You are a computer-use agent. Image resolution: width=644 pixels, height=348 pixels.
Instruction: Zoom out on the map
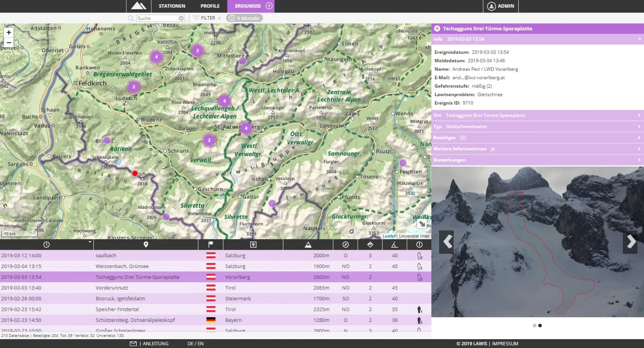9,43
